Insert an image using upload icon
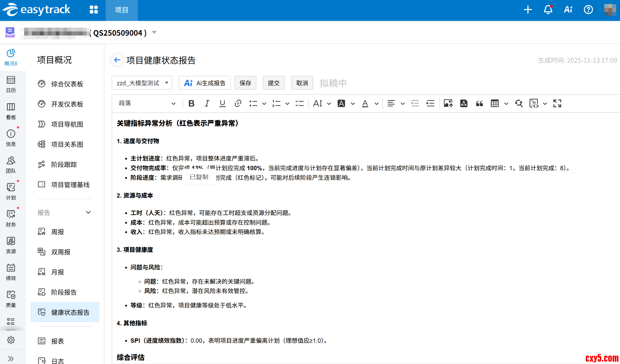 click(448, 103)
